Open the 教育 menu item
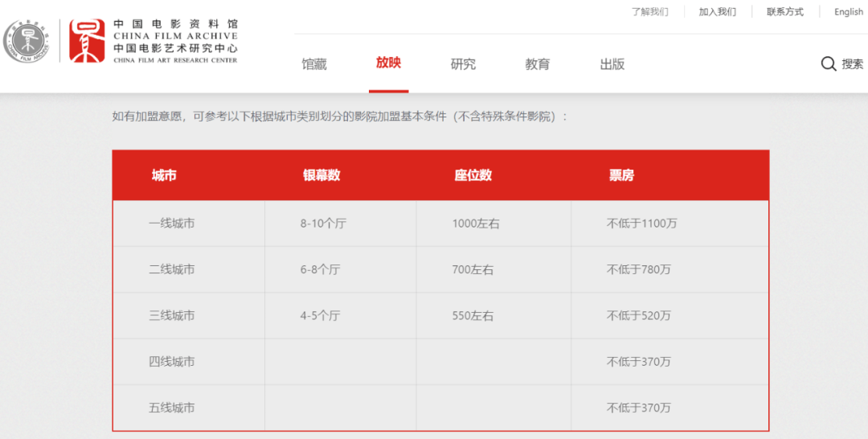Viewport: 868px width, 439px height. coord(538,64)
